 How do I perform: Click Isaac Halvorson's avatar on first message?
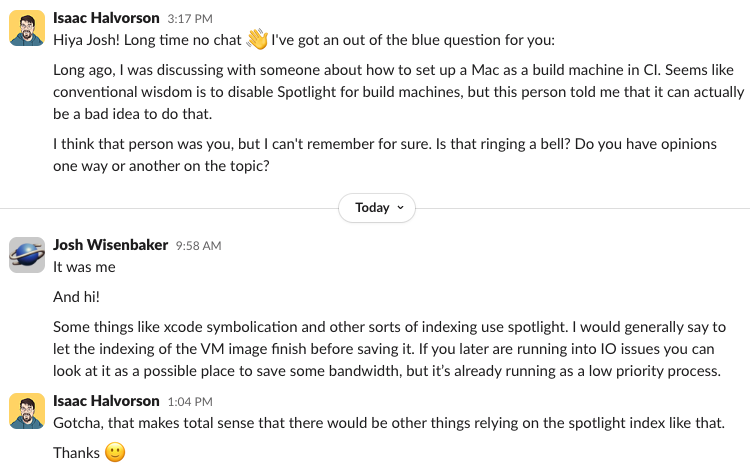(27, 28)
